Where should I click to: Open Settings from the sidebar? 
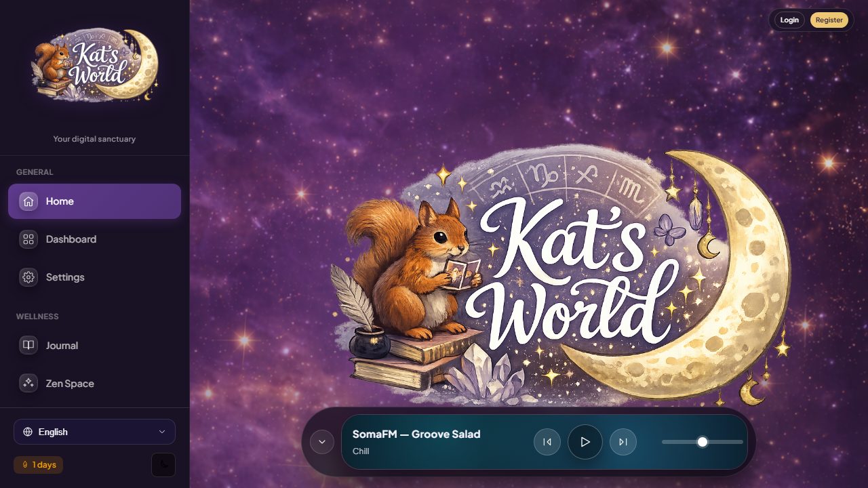click(x=94, y=277)
